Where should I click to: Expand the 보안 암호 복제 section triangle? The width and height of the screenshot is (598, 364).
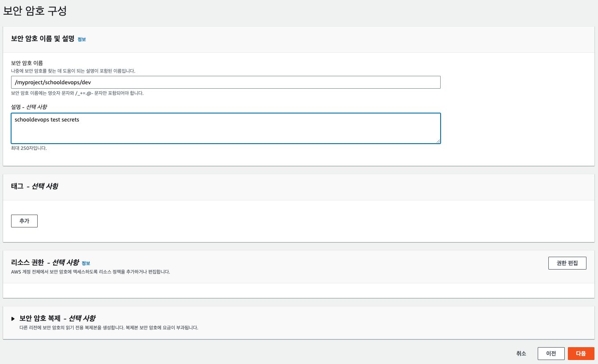coord(13,318)
